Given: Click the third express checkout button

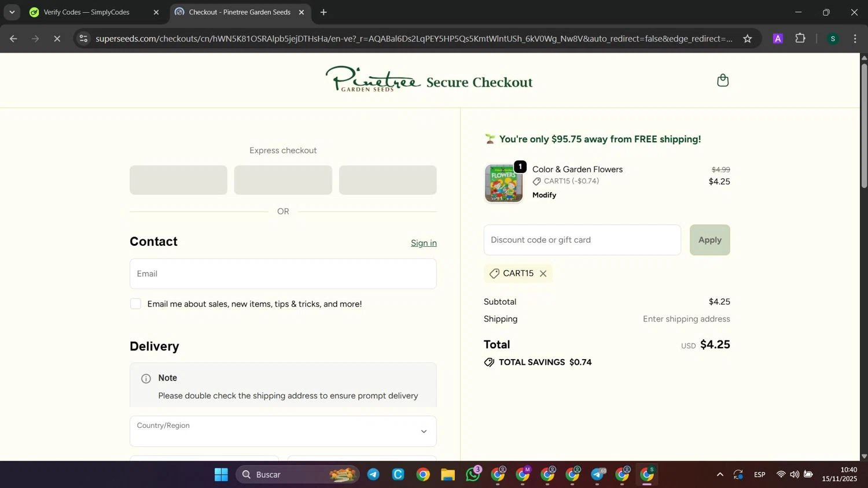Looking at the screenshot, I should pyautogui.click(x=388, y=180).
